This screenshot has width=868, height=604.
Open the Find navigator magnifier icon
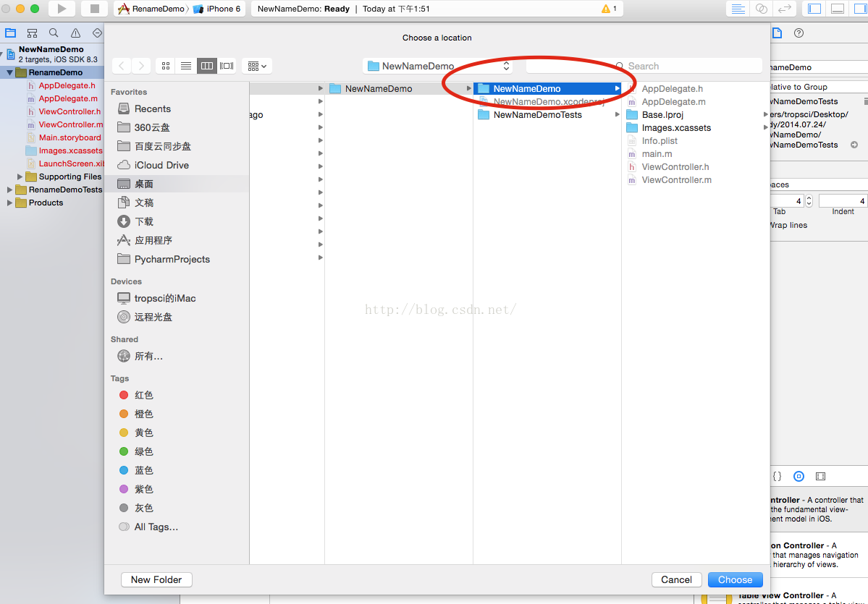point(53,33)
